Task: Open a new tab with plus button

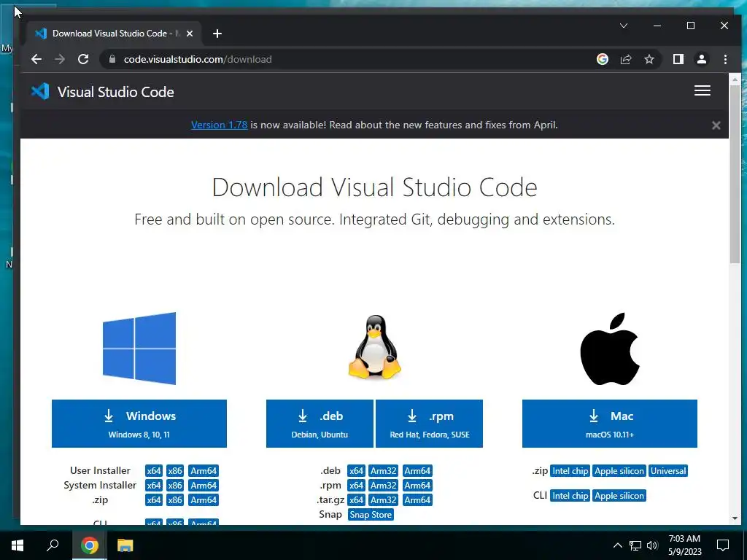Action: coord(217,34)
